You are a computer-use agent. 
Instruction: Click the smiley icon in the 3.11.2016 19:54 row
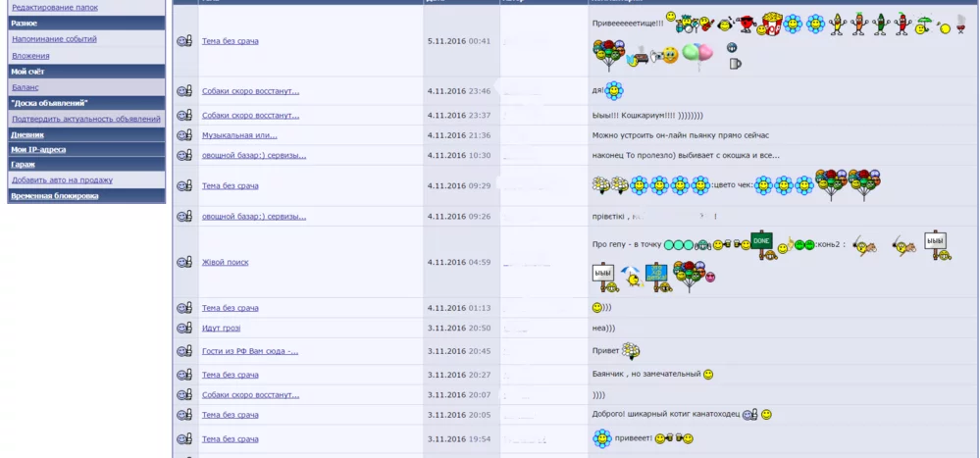[184, 439]
